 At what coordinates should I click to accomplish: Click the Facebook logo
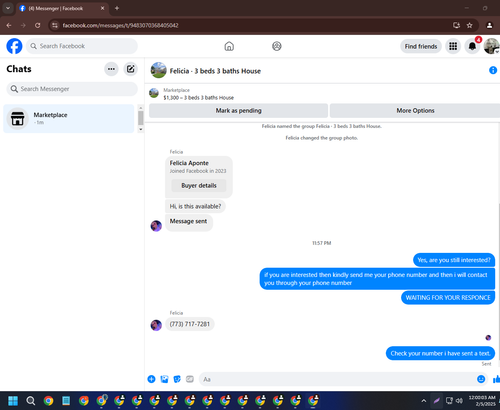tap(14, 46)
